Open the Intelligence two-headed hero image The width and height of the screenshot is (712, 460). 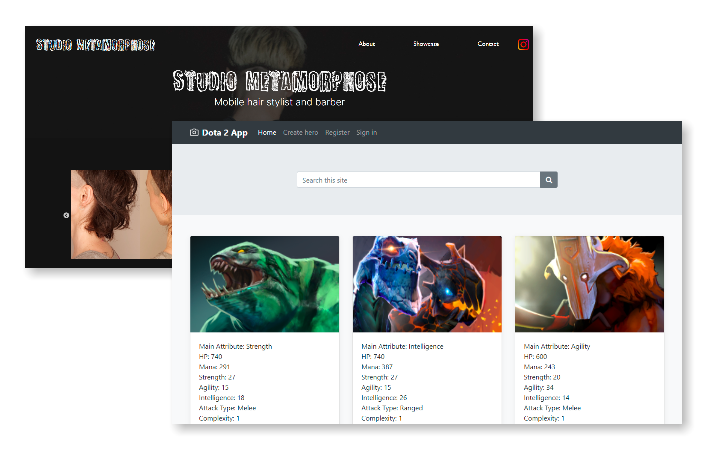pyautogui.click(x=427, y=284)
